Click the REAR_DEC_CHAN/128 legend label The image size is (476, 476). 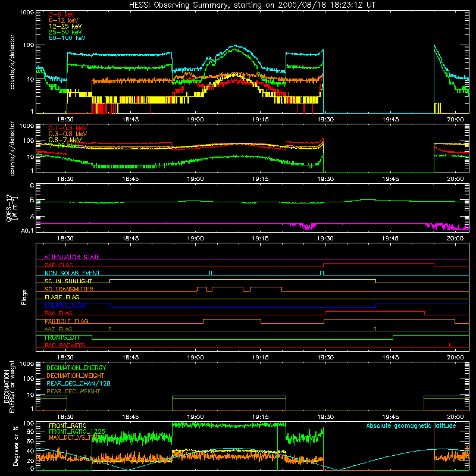coord(79,384)
